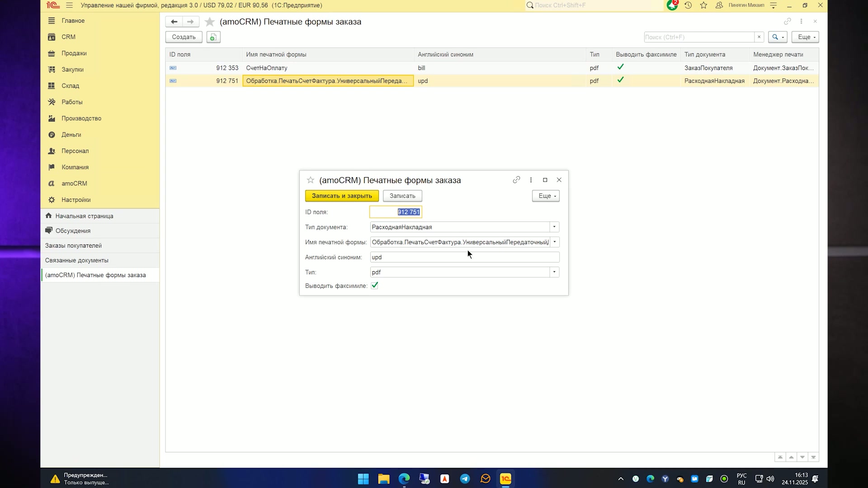The height and width of the screenshot is (488, 868).
Task: Click the notifications bell icon with badge
Action: pos(672,5)
